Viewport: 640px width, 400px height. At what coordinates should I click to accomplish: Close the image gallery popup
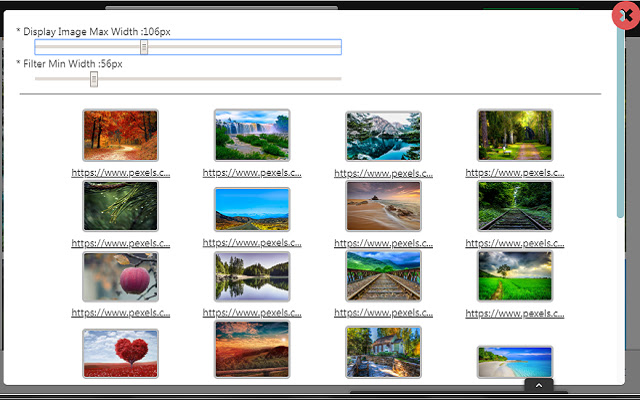click(x=627, y=16)
